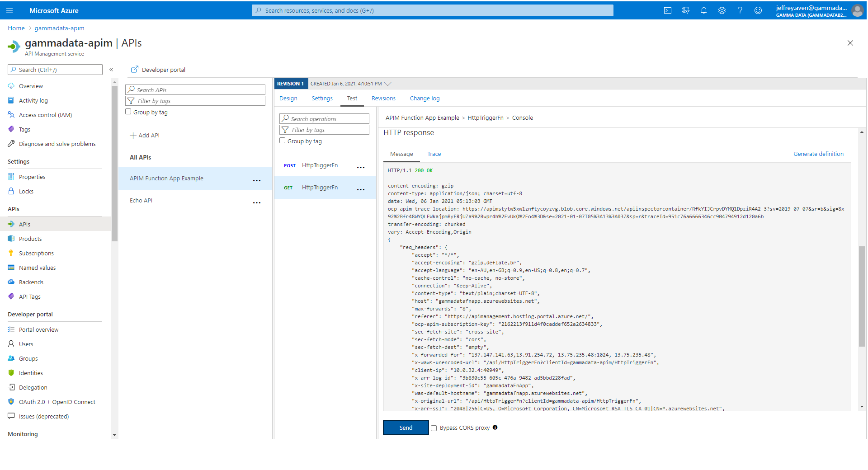Select the POST HttpTriggerFn operation
The width and height of the screenshot is (868, 470).
320,165
